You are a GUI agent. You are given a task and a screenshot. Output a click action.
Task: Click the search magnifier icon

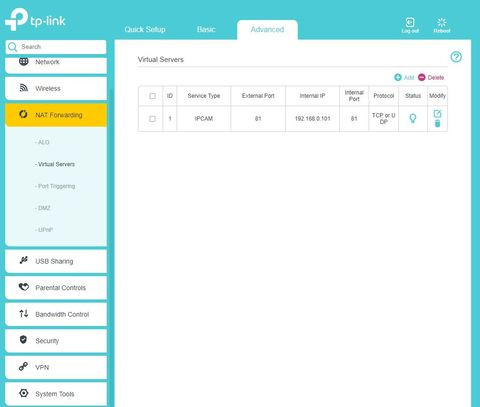click(12, 47)
